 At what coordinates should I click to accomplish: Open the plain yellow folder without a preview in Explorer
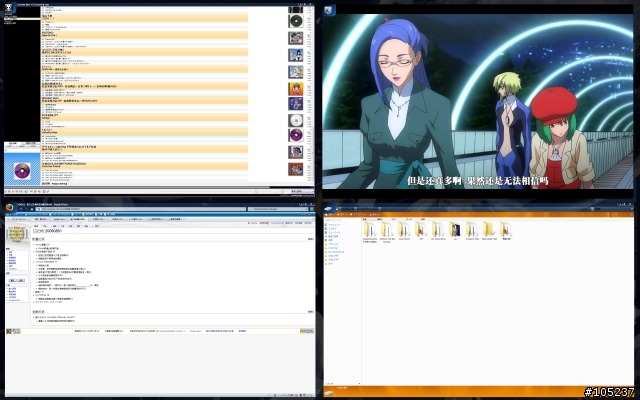tap(489, 229)
